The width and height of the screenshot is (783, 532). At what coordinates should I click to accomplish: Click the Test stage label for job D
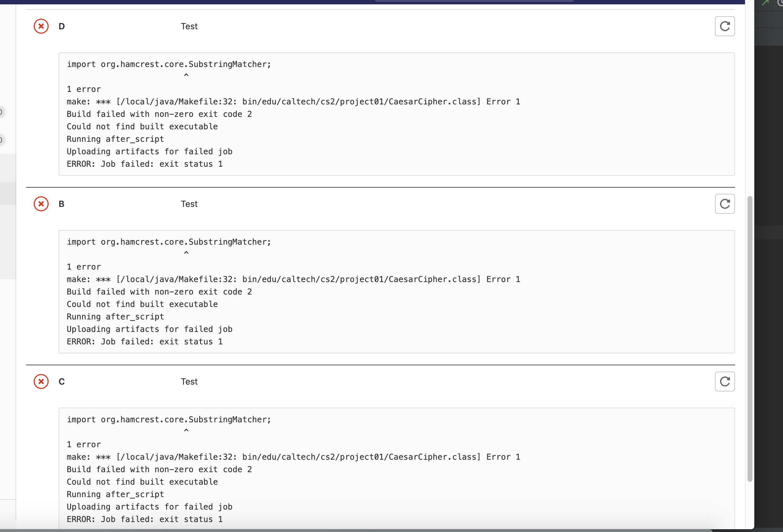[189, 26]
